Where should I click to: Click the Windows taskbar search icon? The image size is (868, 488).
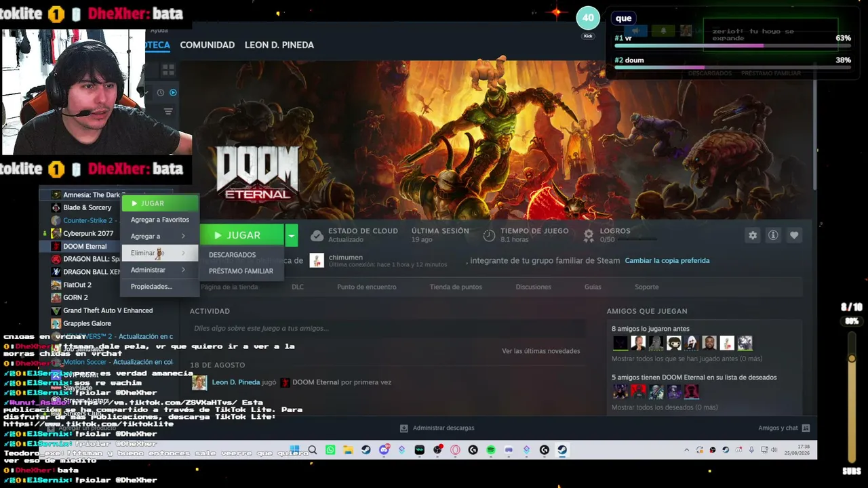tap(313, 450)
